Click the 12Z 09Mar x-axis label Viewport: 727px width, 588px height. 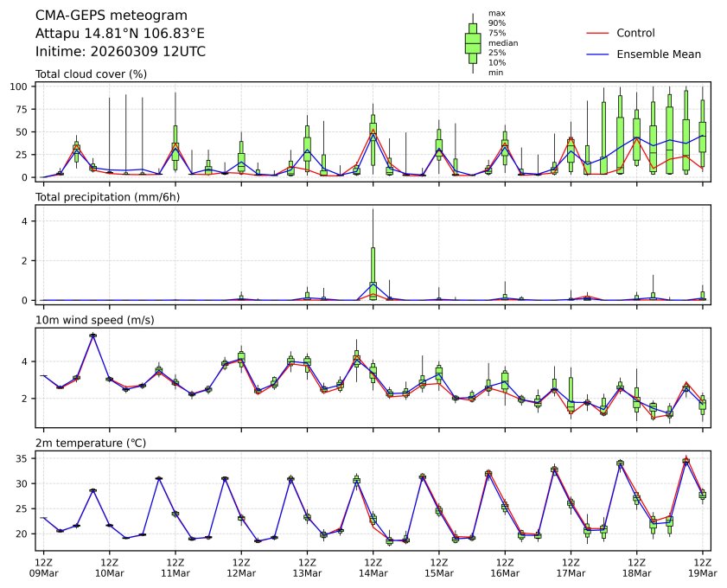(x=43, y=567)
